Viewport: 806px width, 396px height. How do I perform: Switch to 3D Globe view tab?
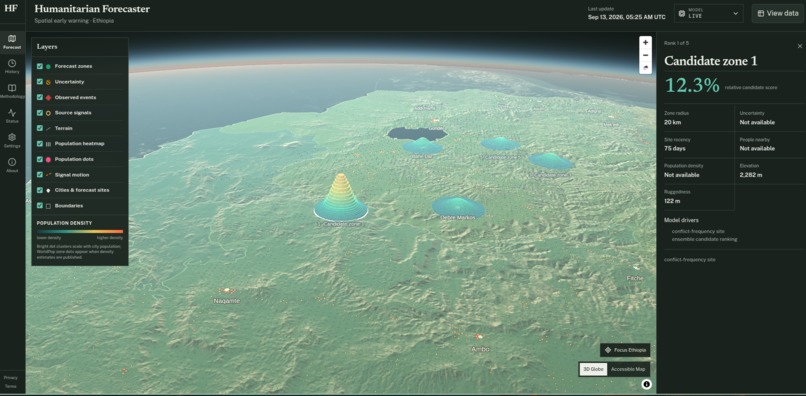point(593,369)
